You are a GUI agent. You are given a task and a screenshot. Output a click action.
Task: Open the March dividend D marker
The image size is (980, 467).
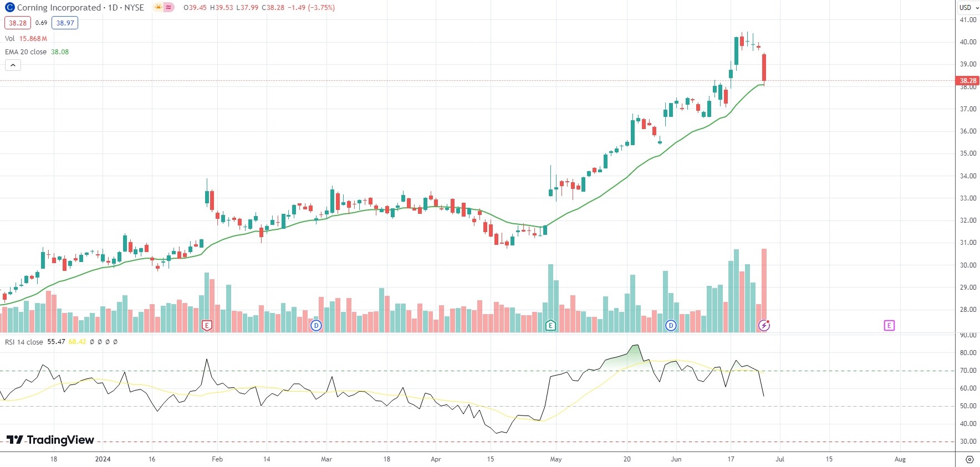point(316,326)
